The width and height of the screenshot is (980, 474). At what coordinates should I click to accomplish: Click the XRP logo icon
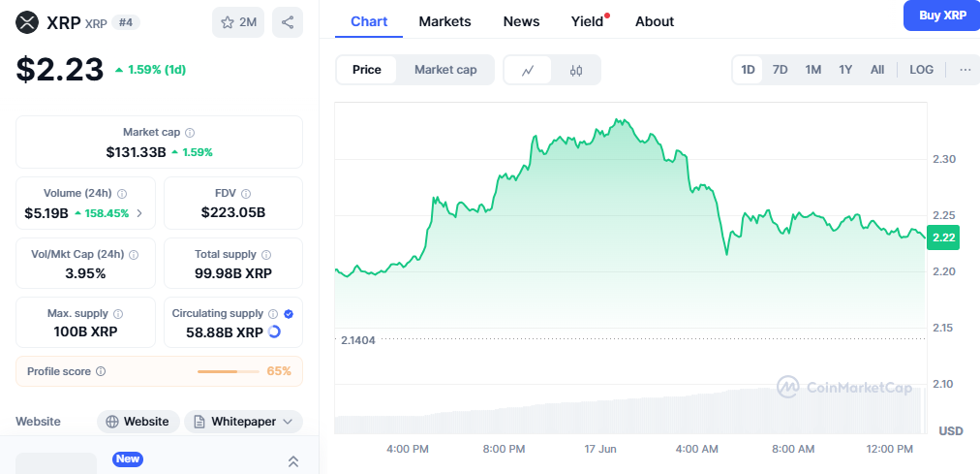pos(27,22)
